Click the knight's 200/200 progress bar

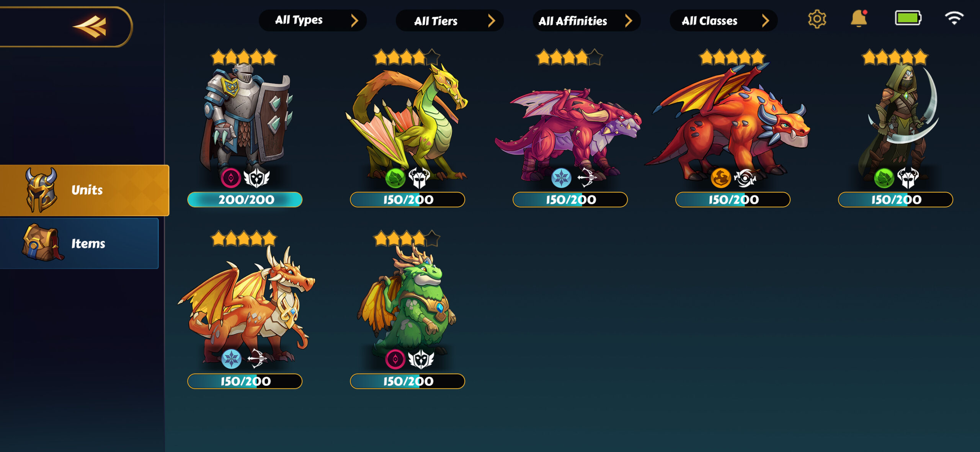coord(245,199)
